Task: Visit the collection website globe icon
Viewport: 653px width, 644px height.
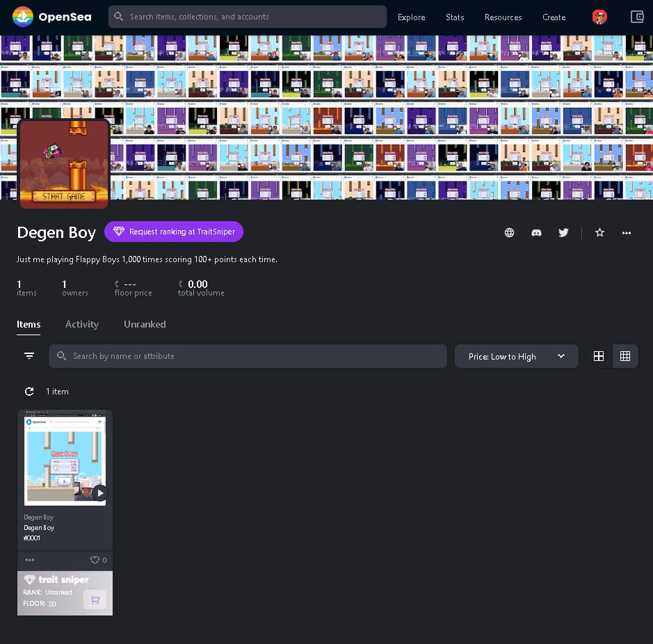Action: (509, 232)
